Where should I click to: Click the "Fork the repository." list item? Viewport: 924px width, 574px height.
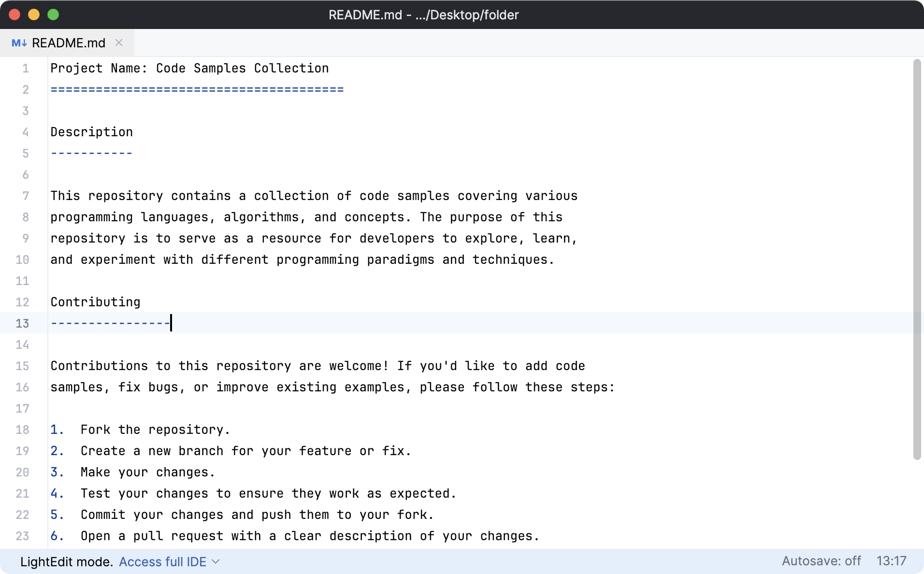[155, 430]
